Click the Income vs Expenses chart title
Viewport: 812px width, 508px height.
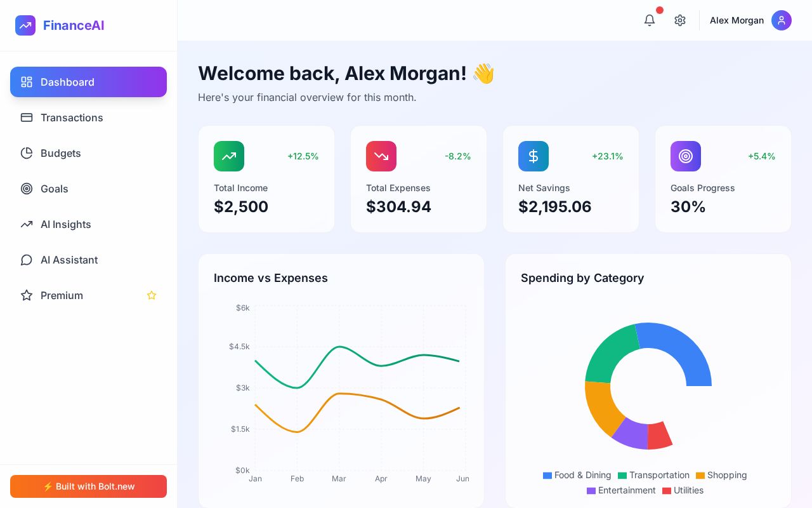tap(271, 278)
